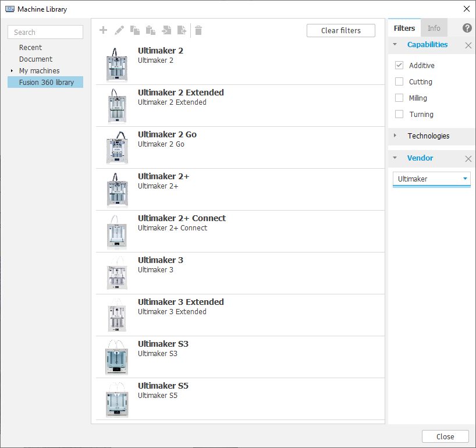Viewport: 476px width, 448px height.
Task: Select the Ultimaker 2+ Connect thumbnail
Action: click(117, 232)
